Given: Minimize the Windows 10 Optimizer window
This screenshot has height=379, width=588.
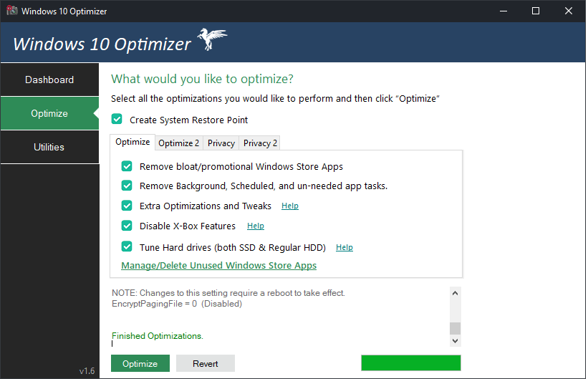Looking at the screenshot, I should click(x=503, y=11).
